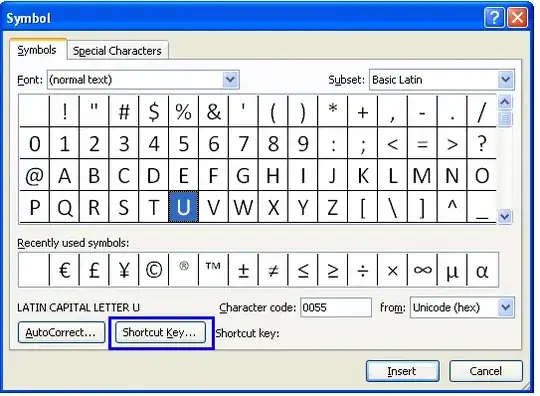
Task: Select the euro sign in recently used symbols
Action: click(x=64, y=270)
